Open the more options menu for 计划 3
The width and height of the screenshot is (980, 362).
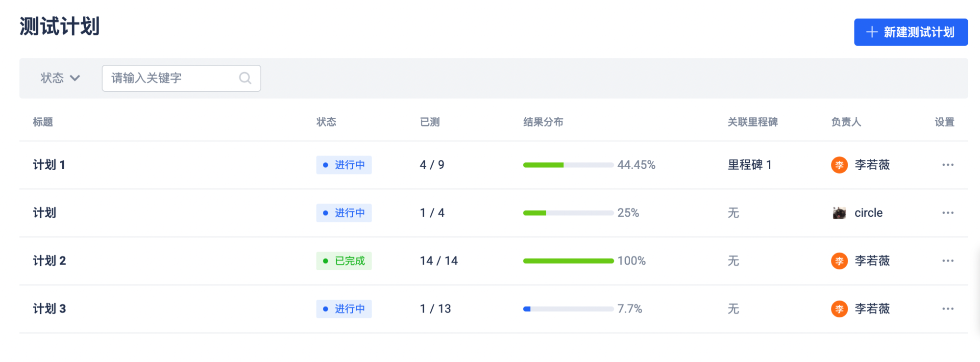(x=948, y=309)
